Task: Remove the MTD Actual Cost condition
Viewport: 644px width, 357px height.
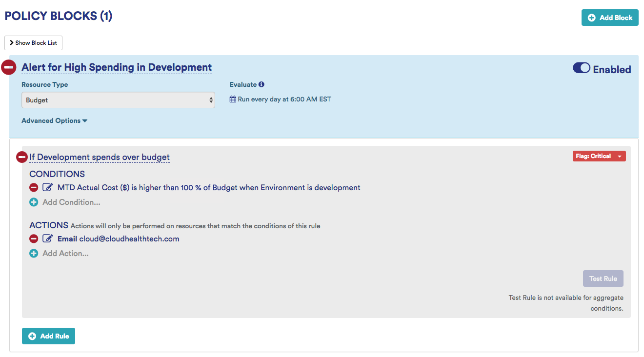Action: (34, 187)
